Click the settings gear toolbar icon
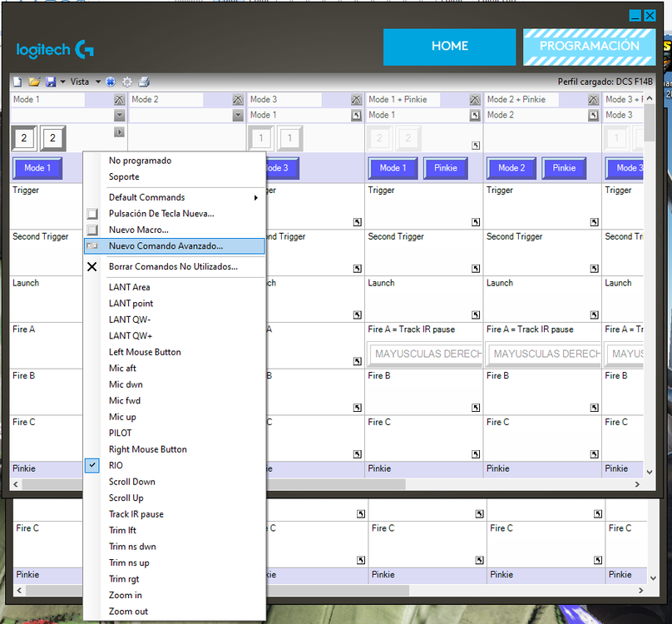This screenshot has width=672, height=624. [x=127, y=82]
